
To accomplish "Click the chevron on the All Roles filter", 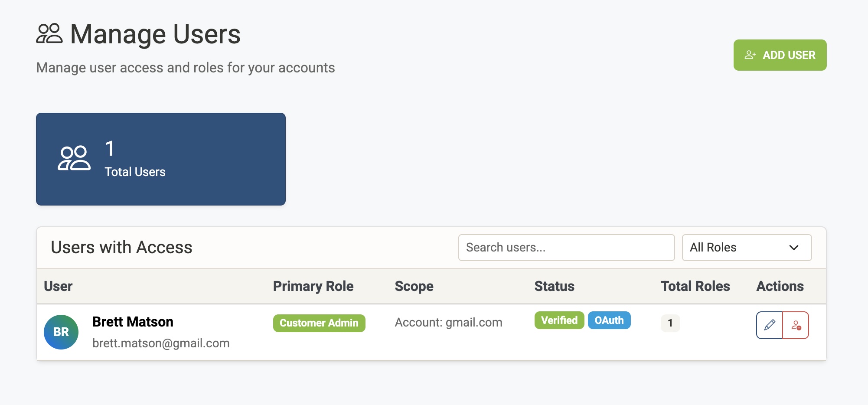I will click(794, 248).
